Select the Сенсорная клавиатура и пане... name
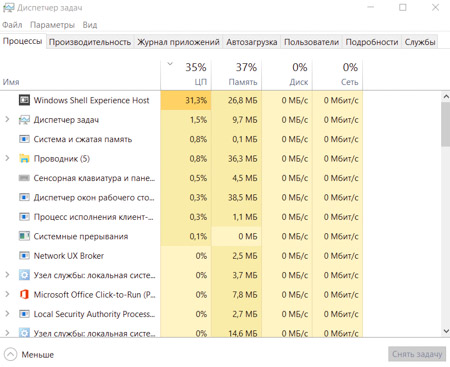 tap(94, 178)
